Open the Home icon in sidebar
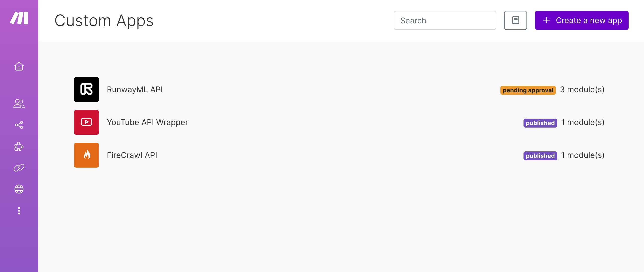The image size is (644, 272). (19, 66)
